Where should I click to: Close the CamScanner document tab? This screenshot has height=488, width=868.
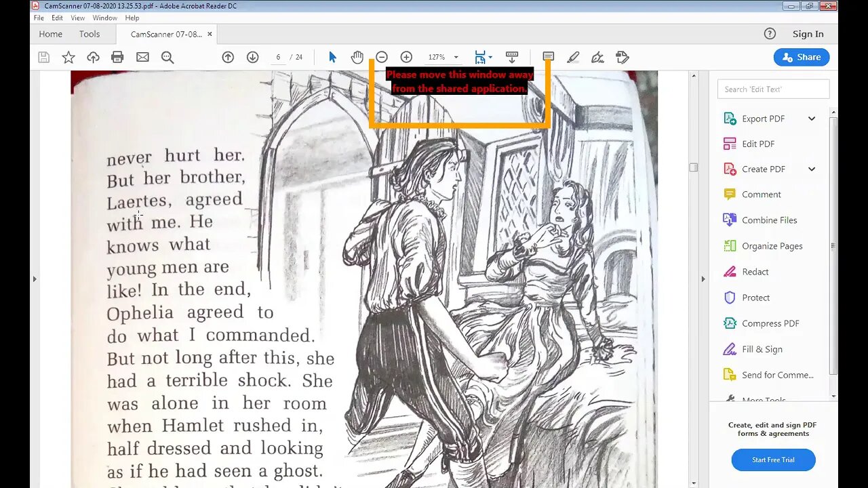(210, 34)
